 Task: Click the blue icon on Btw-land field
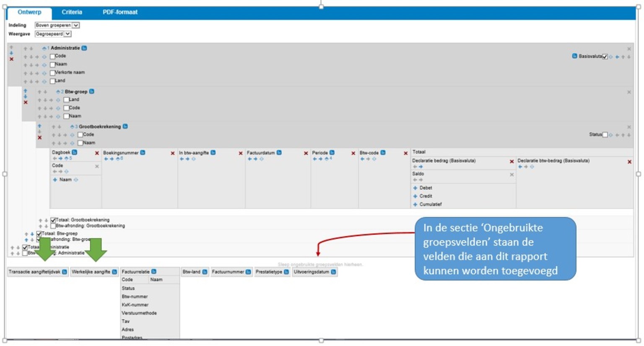205,272
